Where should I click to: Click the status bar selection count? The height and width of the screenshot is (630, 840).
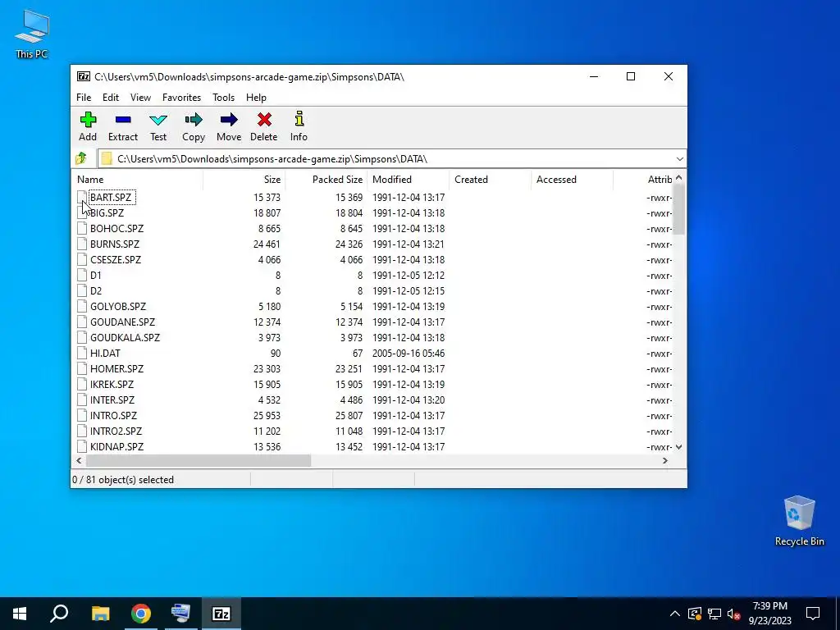pyautogui.click(x=123, y=479)
